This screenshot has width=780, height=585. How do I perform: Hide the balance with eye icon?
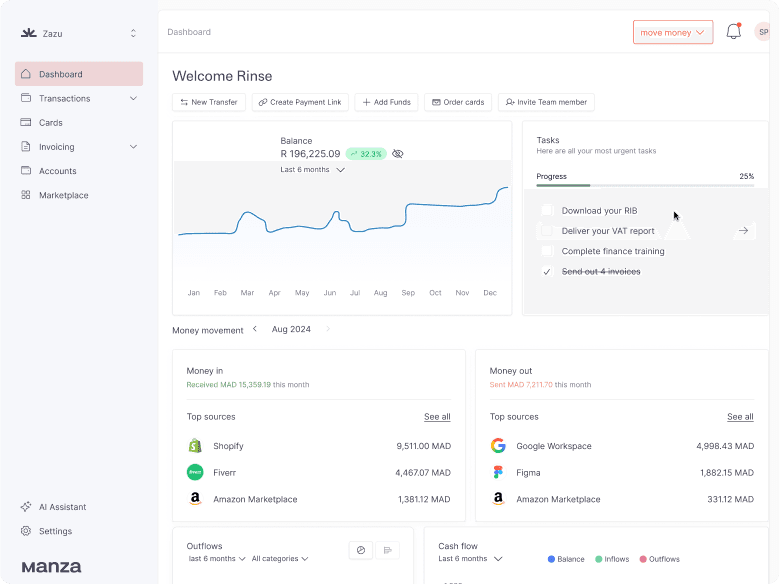click(397, 154)
